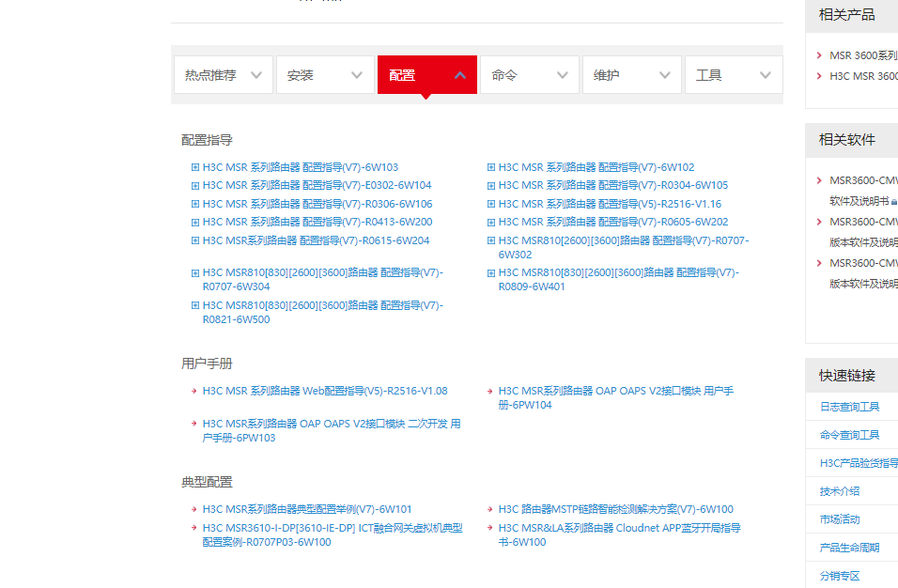Open MSR&LA Cloudnet APP蓝牙开局指导书 link
The image size is (898, 588).
[x=620, y=534]
